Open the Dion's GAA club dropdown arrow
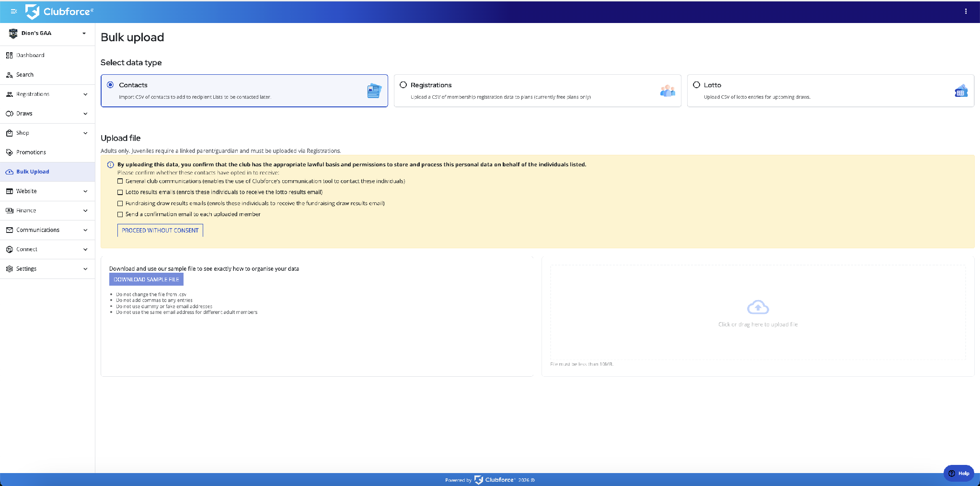Viewport: 980px width, 486px height. point(84,34)
